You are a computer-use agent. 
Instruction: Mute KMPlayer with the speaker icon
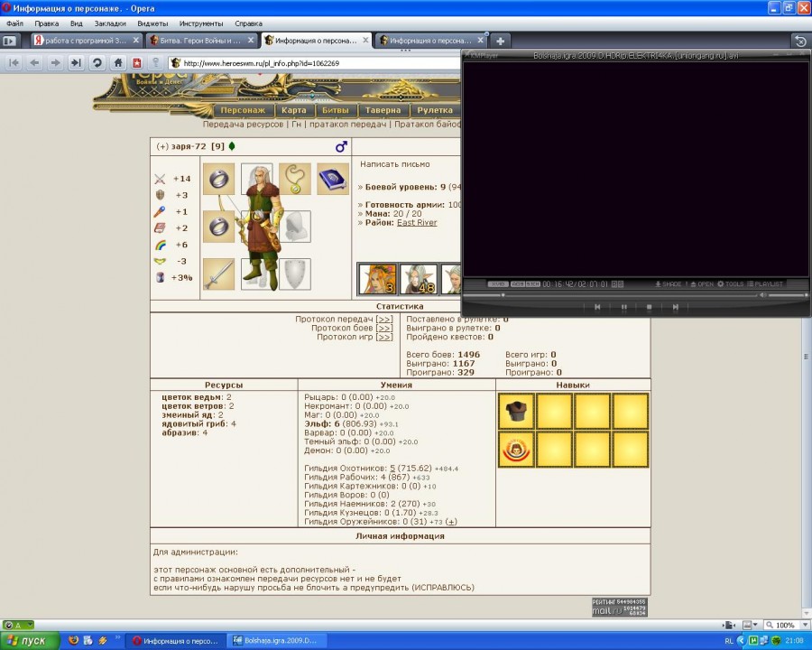click(762, 295)
